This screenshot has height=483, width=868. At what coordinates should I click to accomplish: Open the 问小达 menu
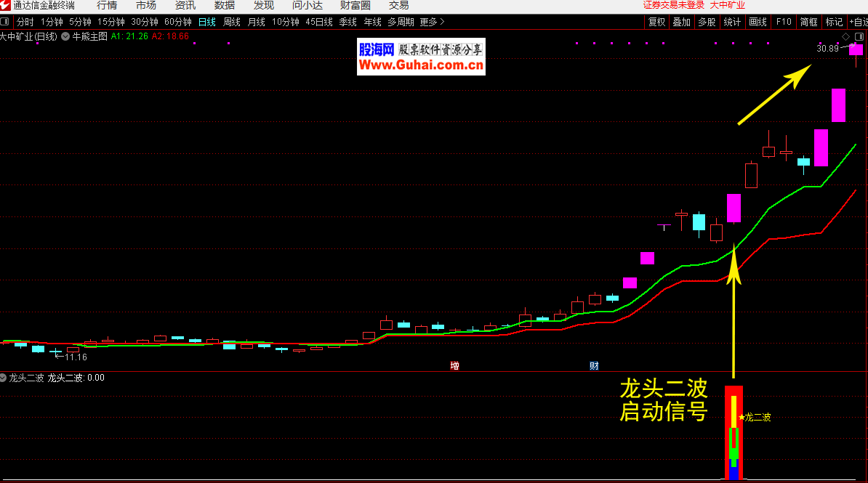click(x=308, y=5)
